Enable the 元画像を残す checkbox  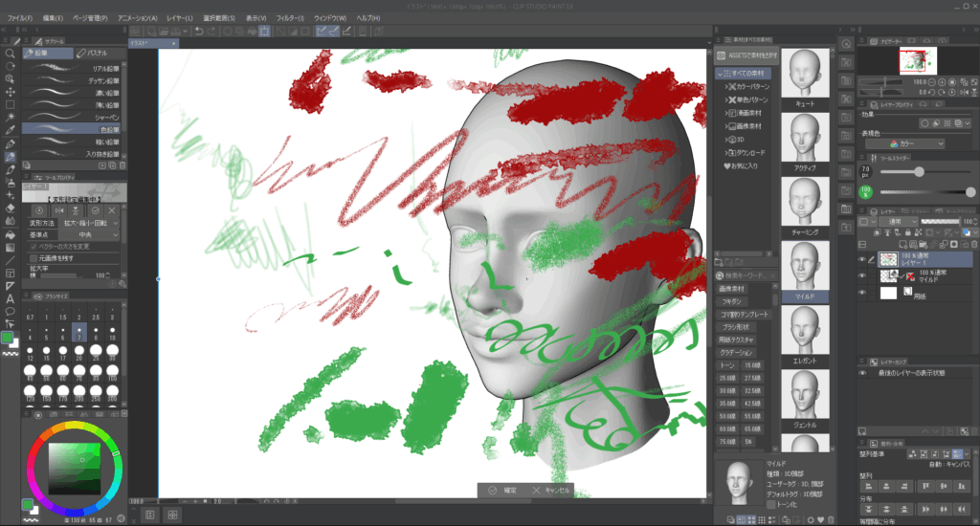[33, 258]
